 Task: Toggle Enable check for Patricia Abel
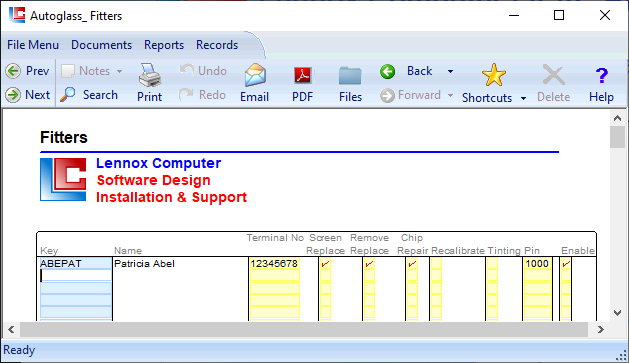click(566, 264)
